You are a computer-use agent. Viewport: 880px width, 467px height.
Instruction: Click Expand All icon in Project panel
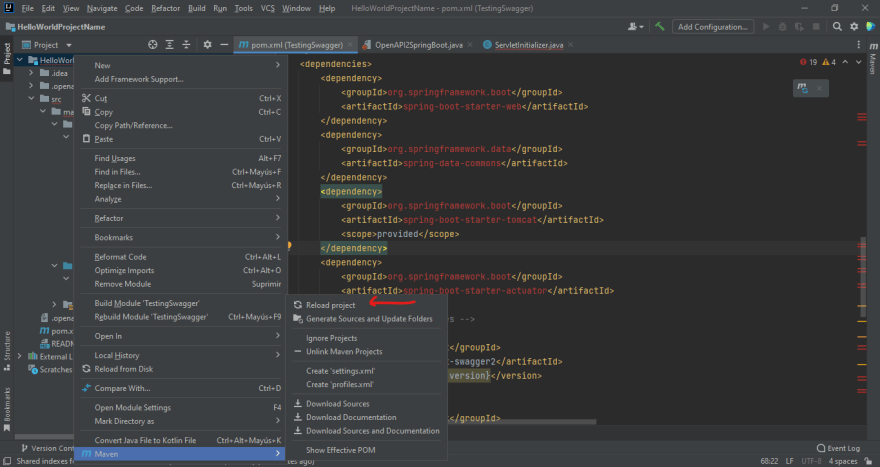[x=169, y=45]
